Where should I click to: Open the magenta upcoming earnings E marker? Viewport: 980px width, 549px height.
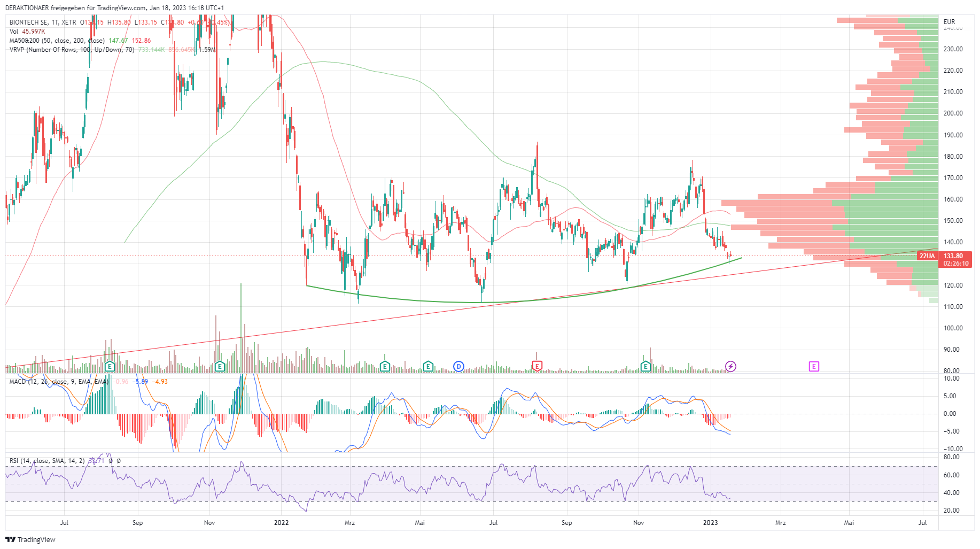(814, 366)
